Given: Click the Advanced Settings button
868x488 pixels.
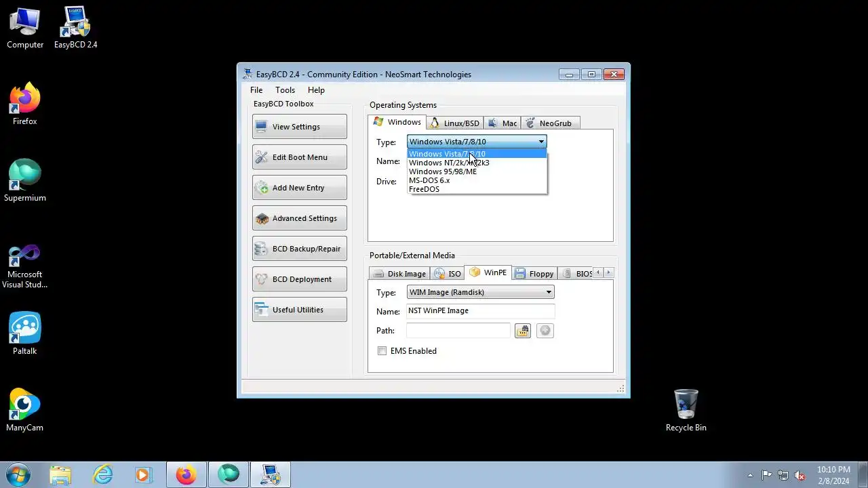Looking at the screenshot, I should point(299,218).
